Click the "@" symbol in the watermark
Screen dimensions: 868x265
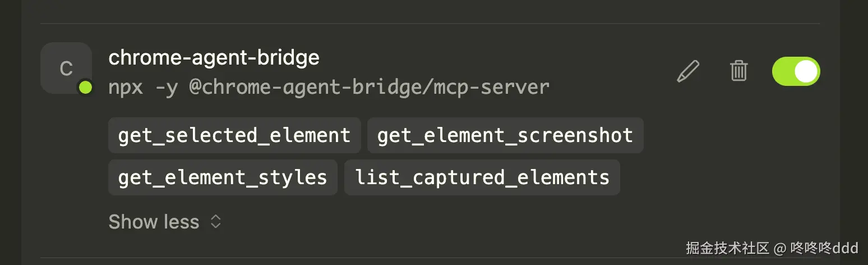coord(779,248)
